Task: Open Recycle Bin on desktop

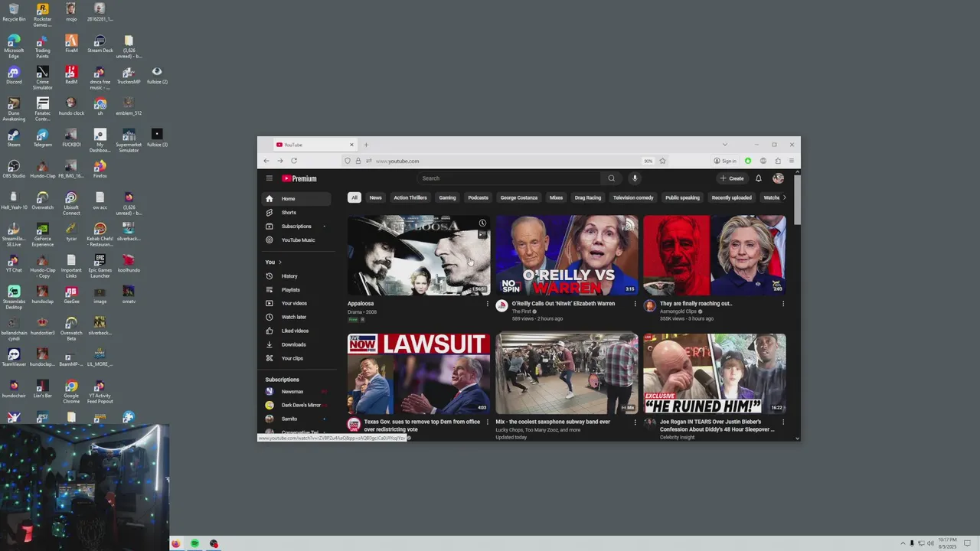Action: click(14, 12)
